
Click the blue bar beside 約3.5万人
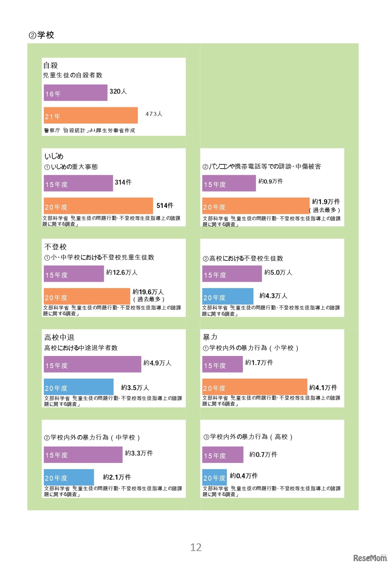[x=78, y=387]
